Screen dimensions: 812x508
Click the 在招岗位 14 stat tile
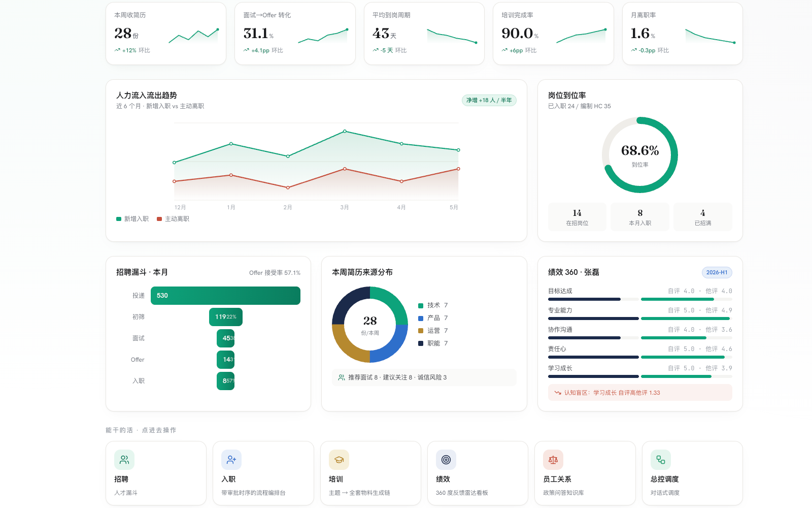pyautogui.click(x=577, y=217)
